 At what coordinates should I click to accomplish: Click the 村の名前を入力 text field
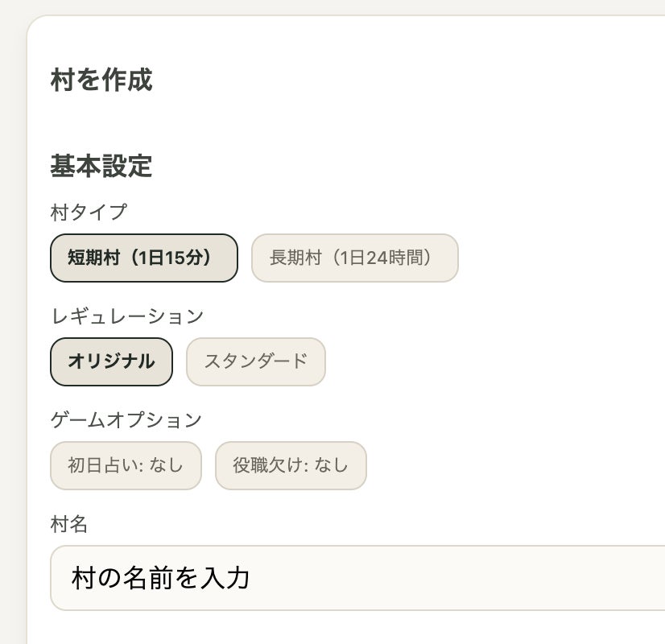tap(354, 578)
